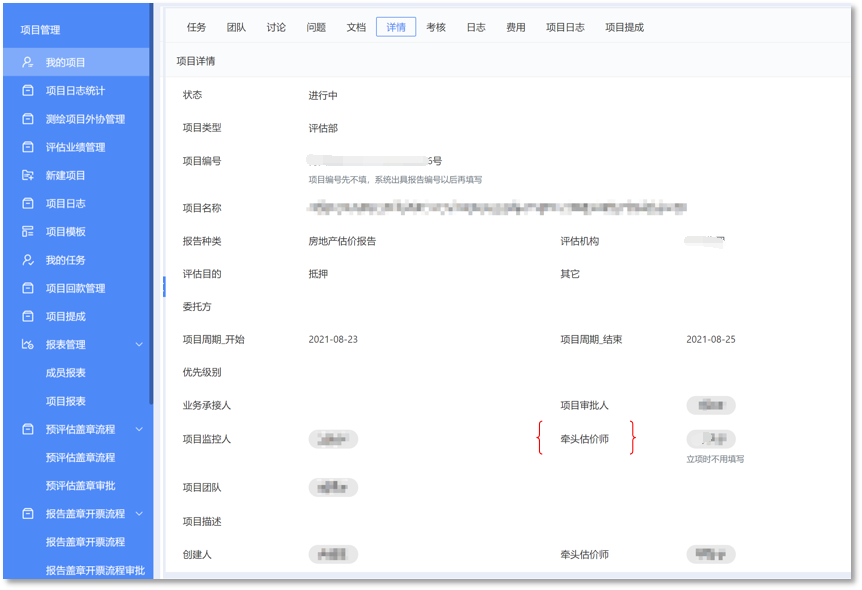The width and height of the screenshot is (862, 590).
Task: Click the sidebar collapse handle
Action: (x=163, y=287)
